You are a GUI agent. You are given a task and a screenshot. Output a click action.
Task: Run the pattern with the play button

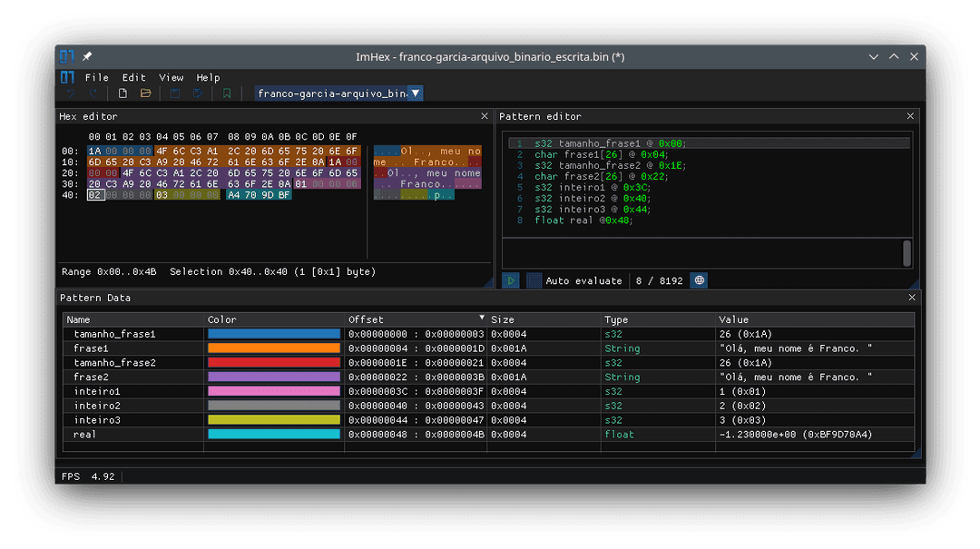tap(511, 281)
